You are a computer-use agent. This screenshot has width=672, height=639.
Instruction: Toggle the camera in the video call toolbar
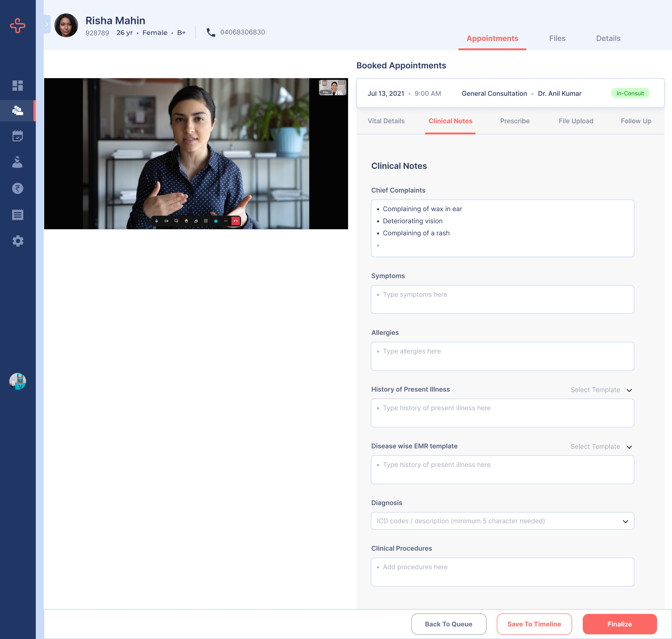(x=166, y=221)
